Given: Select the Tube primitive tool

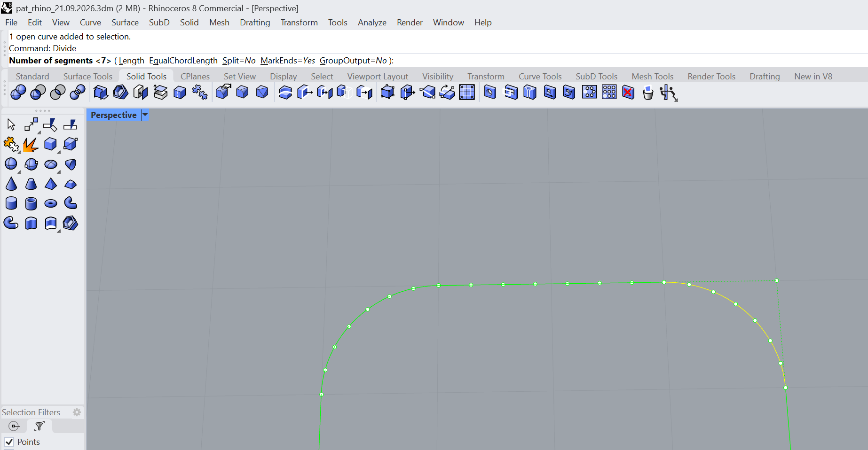Looking at the screenshot, I should click(31, 203).
